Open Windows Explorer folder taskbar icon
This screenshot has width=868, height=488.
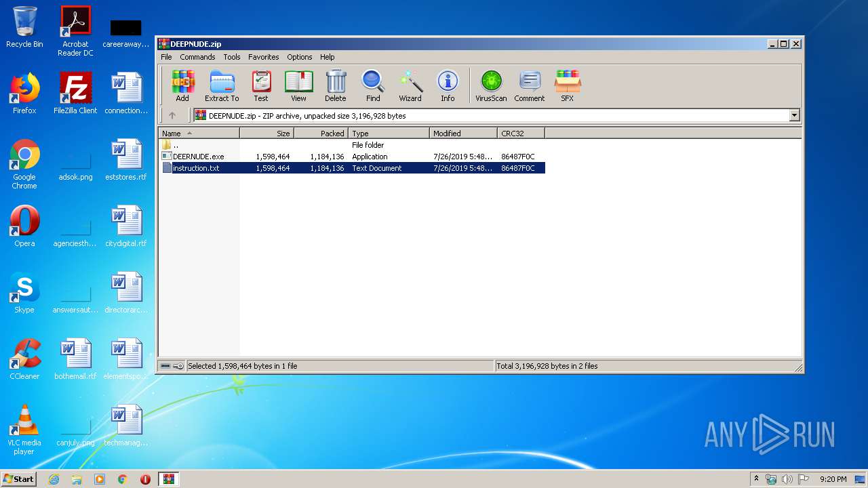[x=77, y=479]
